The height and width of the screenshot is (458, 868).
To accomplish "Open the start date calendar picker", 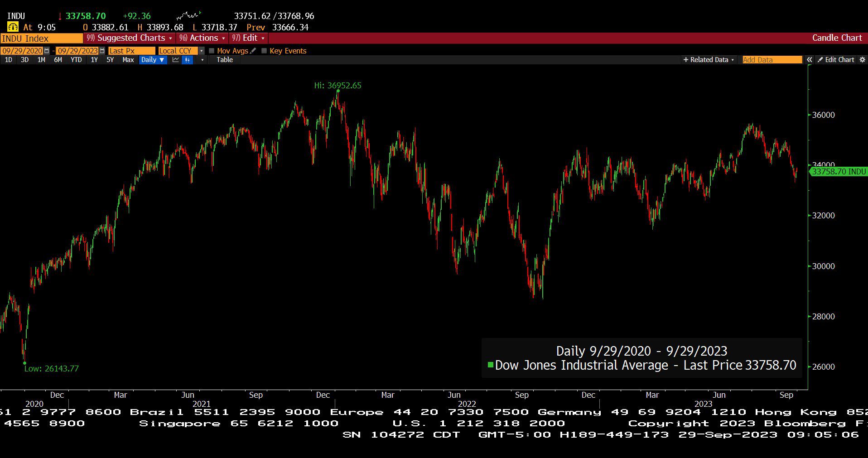I will pos(47,51).
